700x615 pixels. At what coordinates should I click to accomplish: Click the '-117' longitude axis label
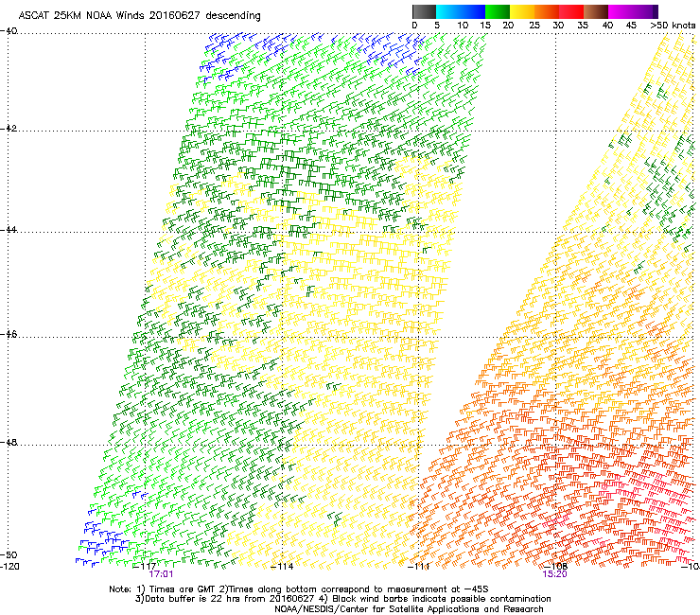[145, 567]
